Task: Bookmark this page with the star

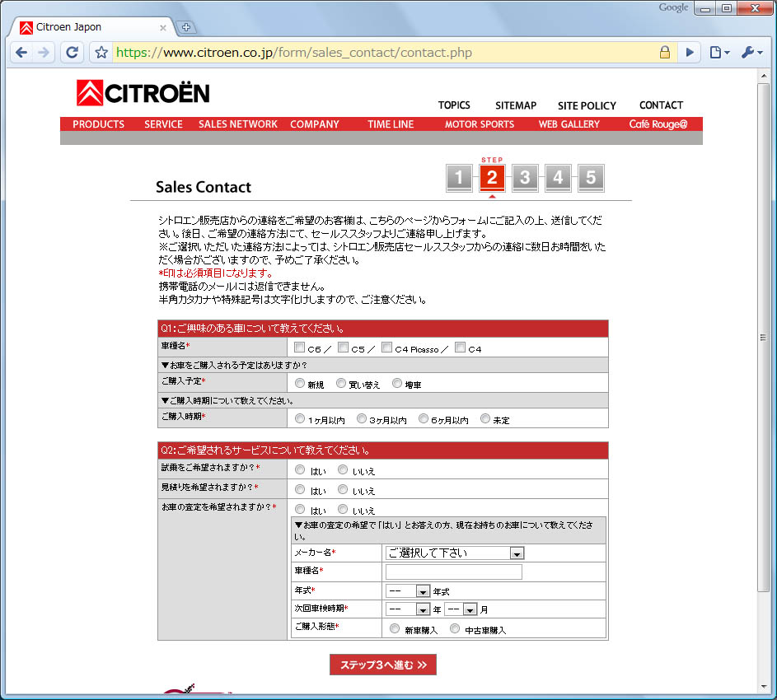Action: 101,53
